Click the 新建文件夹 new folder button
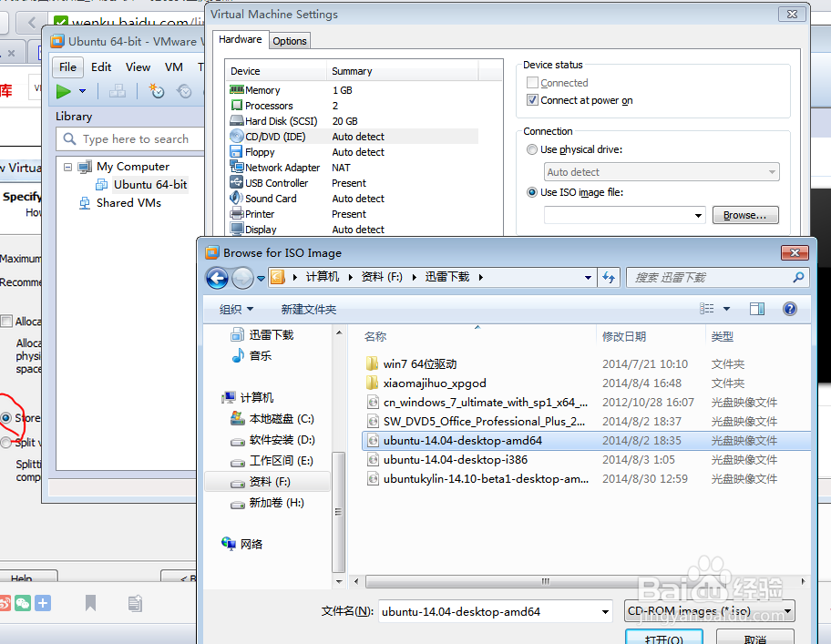Image resolution: width=831 pixels, height=644 pixels. [309, 310]
